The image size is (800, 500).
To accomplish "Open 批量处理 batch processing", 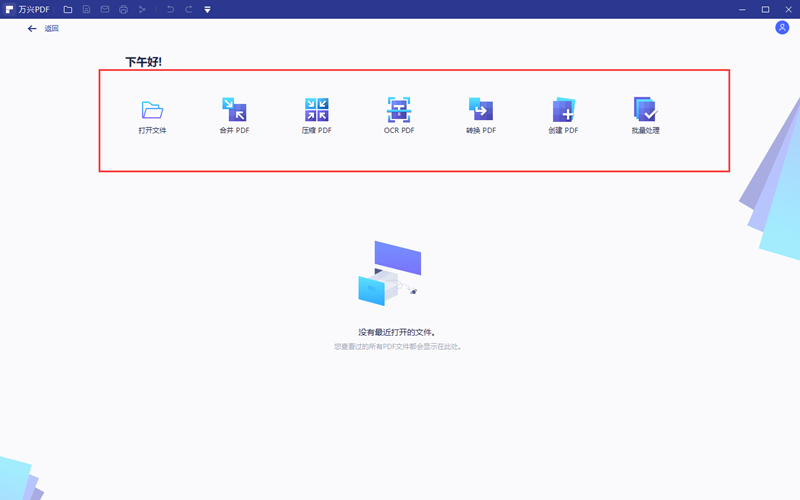I will pos(645,110).
